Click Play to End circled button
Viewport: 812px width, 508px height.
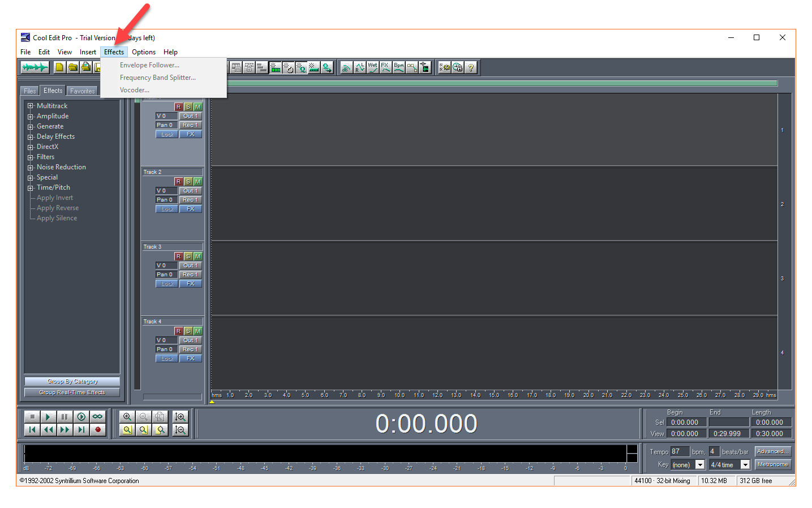[x=81, y=417]
